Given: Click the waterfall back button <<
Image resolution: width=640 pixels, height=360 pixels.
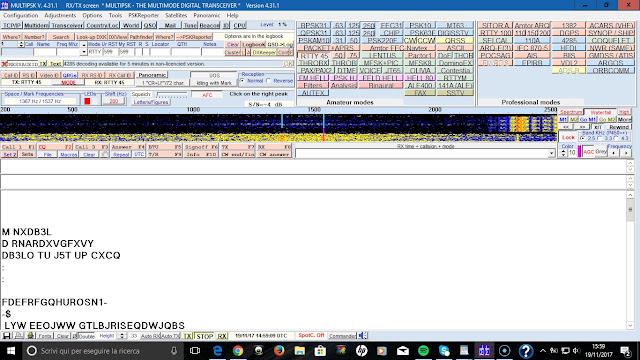Looking at the screenshot, I should point(566,127).
